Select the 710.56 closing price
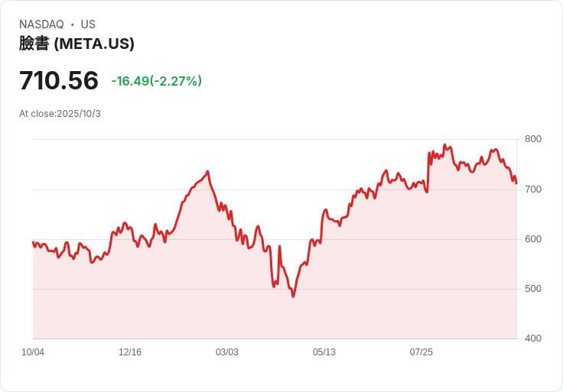563x392 pixels. (59, 80)
